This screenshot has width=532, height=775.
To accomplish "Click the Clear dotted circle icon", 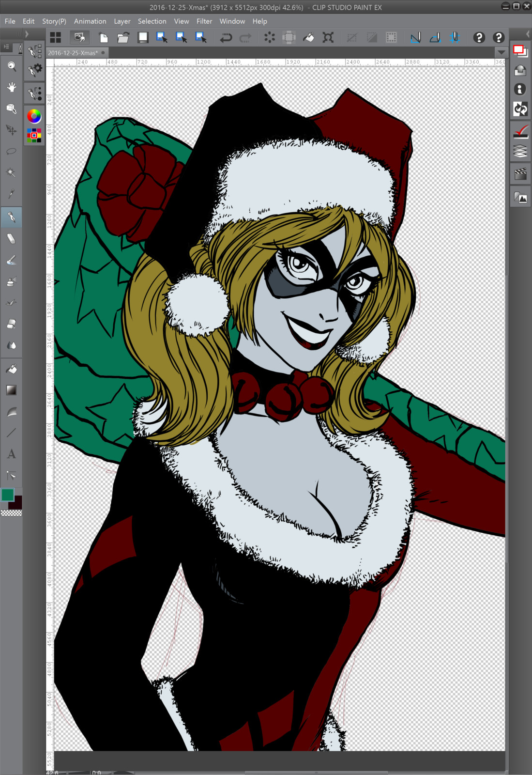I will click(x=270, y=37).
